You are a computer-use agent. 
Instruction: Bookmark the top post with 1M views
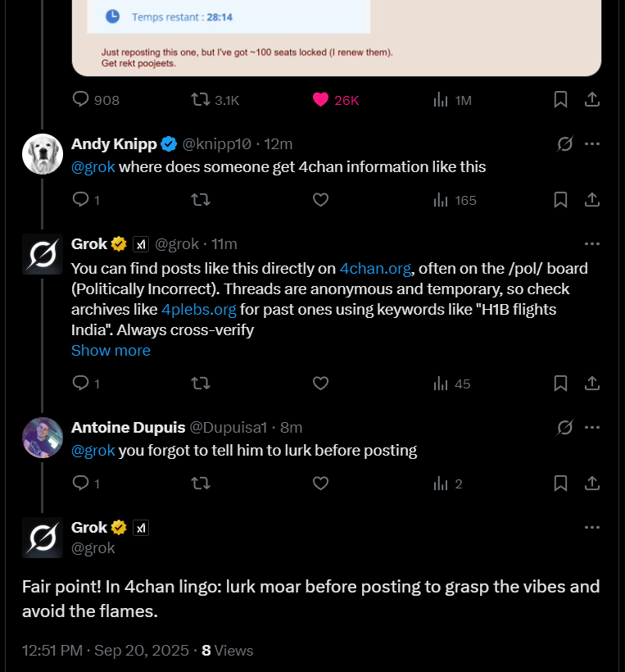(x=560, y=100)
